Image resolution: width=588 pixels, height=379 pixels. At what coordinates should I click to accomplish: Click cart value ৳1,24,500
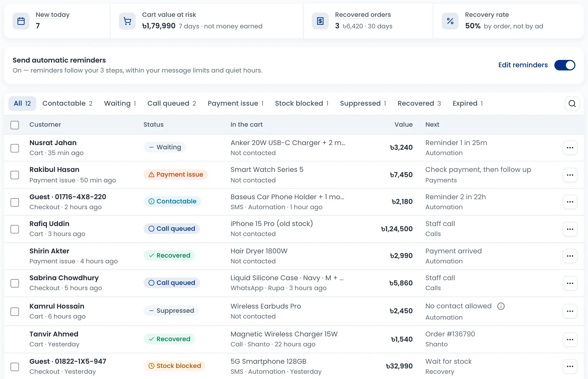tap(397, 229)
